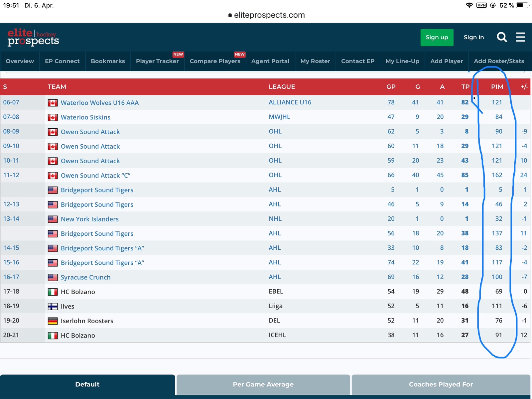Screen dimensions: 532x399
Task: Click the German flag beside Iserlohn Roosters
Action: pos(53,321)
